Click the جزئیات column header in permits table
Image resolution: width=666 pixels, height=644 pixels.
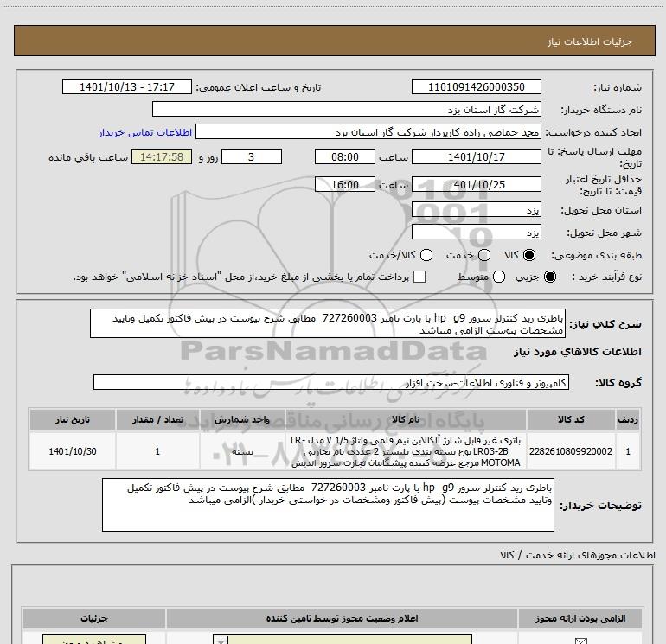(94, 618)
